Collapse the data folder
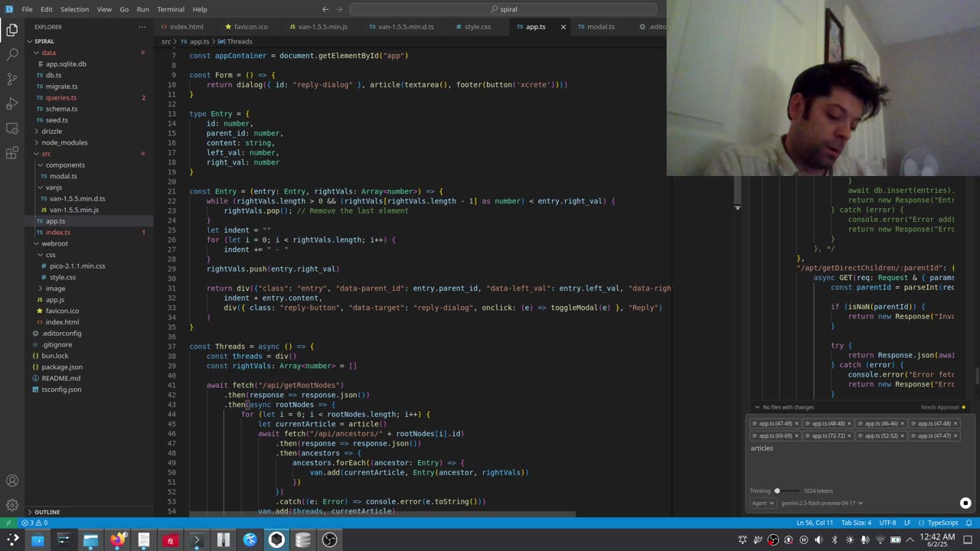The width and height of the screenshot is (980, 551). (x=89, y=53)
